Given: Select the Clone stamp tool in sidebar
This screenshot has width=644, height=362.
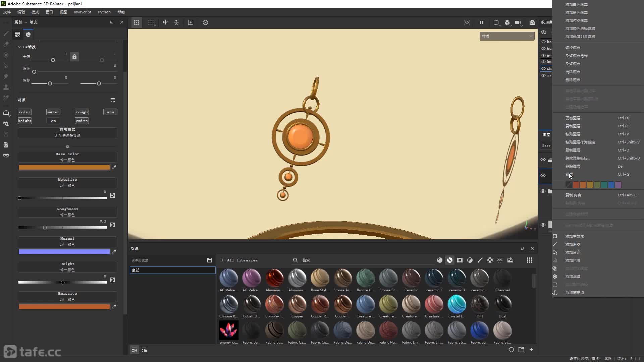Looking at the screenshot, I should 6,87.
